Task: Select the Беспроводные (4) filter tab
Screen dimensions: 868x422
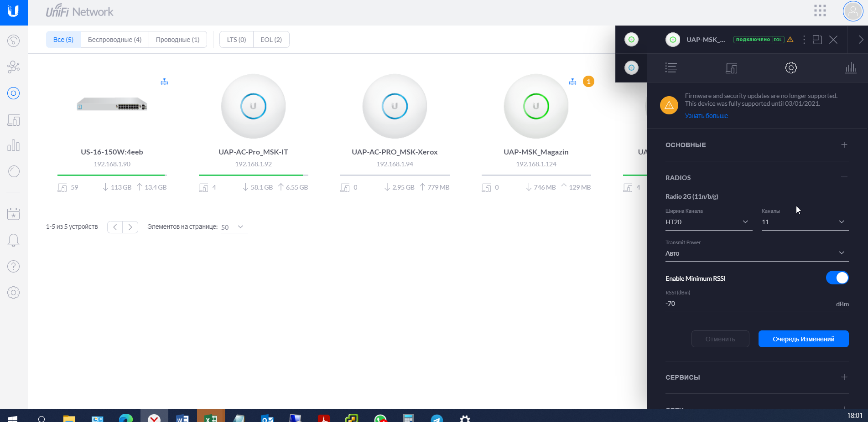Action: pyautogui.click(x=114, y=40)
